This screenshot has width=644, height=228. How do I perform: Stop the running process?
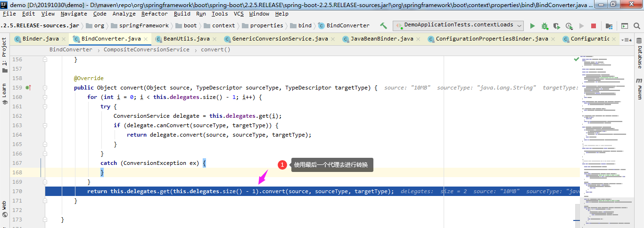point(594,26)
